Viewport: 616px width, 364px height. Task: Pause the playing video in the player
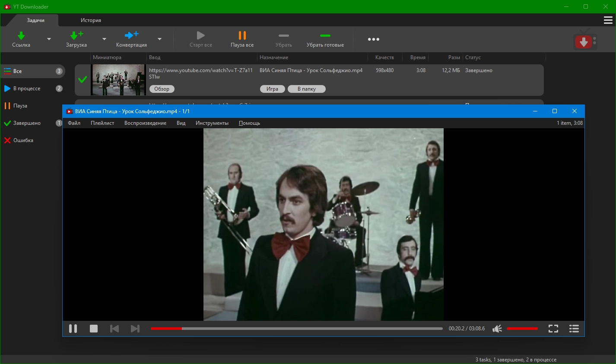point(73,329)
